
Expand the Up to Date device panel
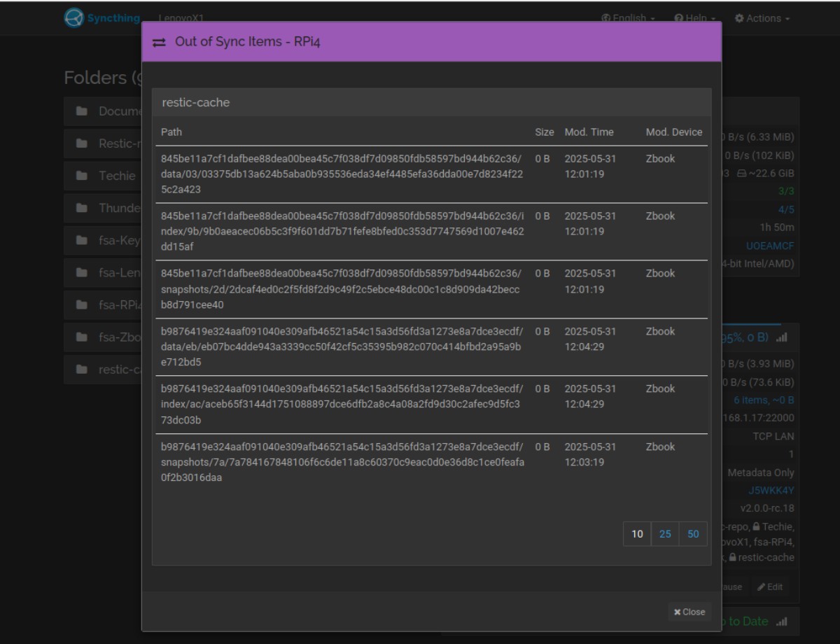point(760,622)
